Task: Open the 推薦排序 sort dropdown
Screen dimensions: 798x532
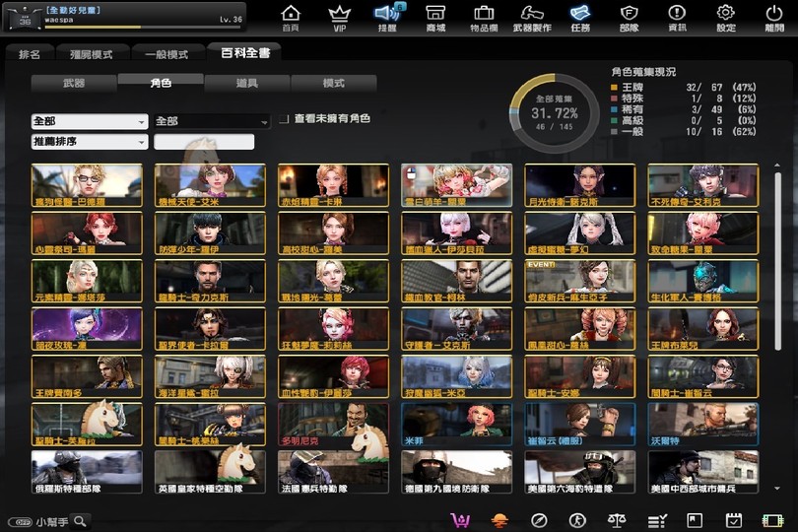Action: [89, 142]
